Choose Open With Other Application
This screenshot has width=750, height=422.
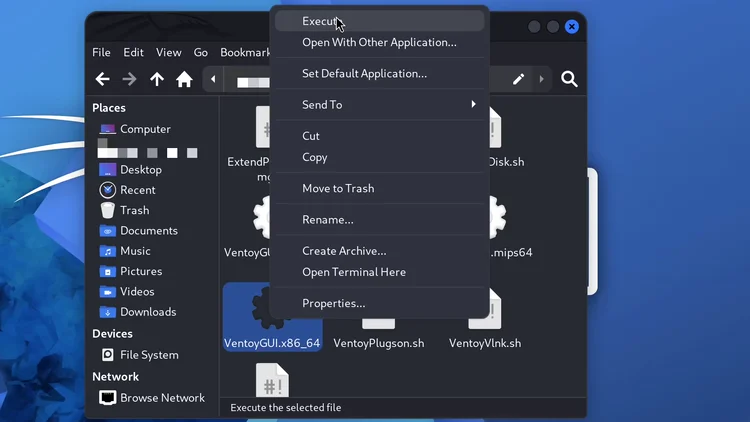pos(380,42)
